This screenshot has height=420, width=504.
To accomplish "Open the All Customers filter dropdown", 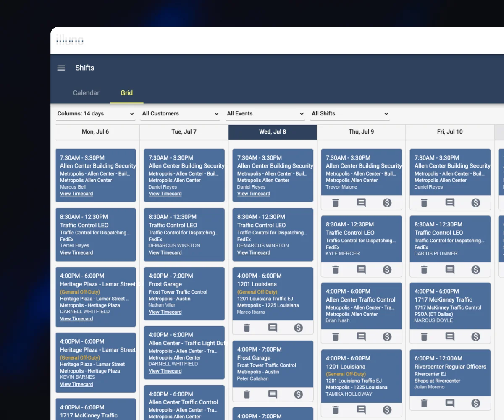I will tap(181, 114).
